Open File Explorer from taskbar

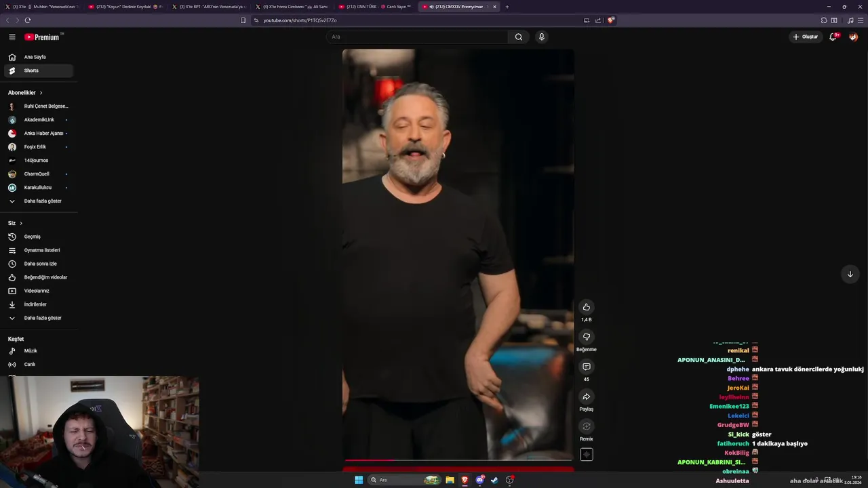tap(450, 480)
